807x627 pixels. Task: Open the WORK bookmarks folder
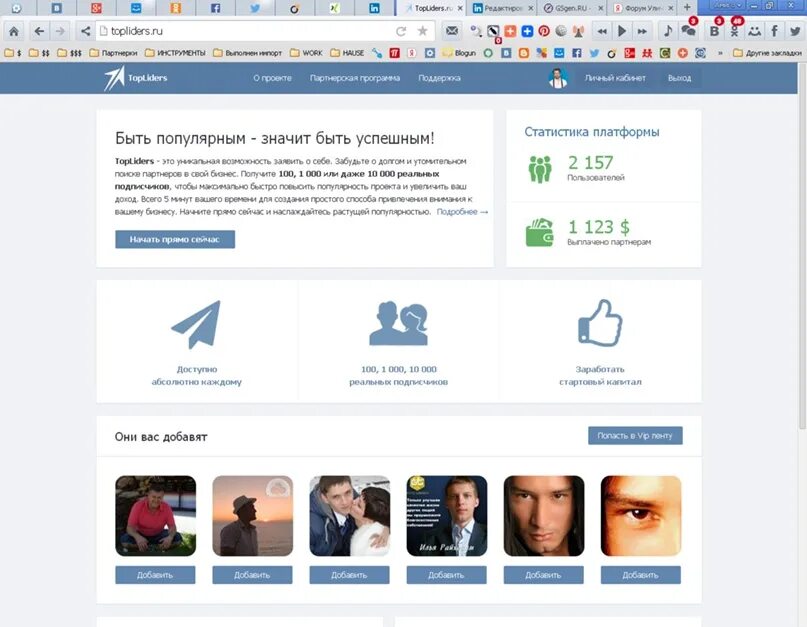(x=306, y=53)
